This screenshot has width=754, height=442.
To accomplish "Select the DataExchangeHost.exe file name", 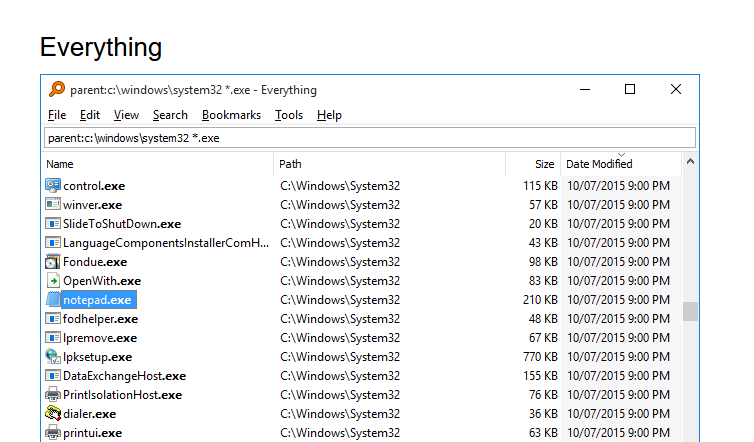I will click(125, 376).
